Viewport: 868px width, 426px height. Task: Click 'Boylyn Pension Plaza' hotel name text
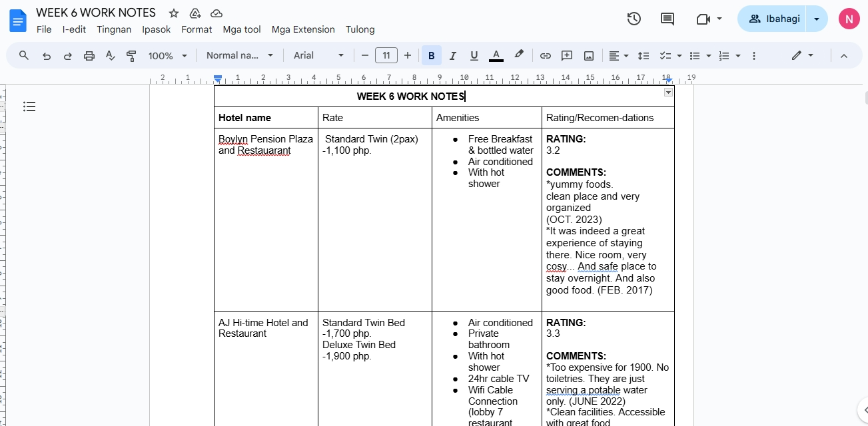pyautogui.click(x=266, y=139)
